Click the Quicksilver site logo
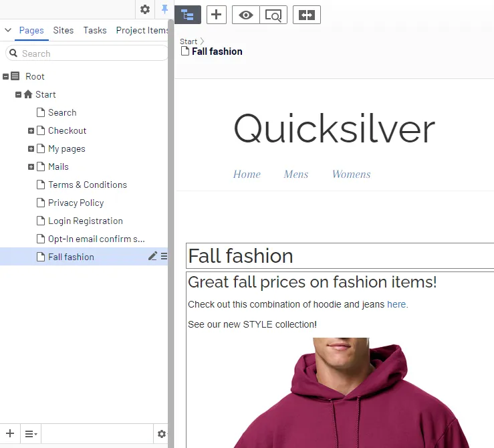Viewport: 494px width, 448px height. click(x=334, y=129)
